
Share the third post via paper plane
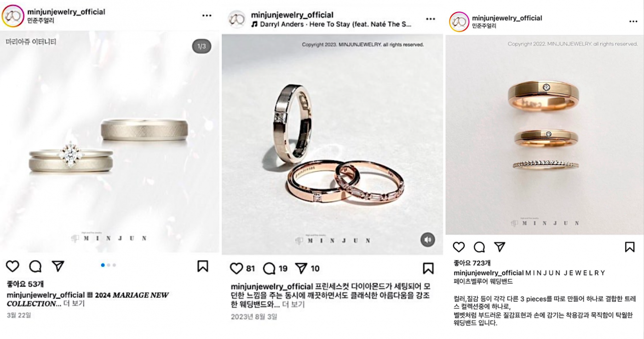point(500,247)
